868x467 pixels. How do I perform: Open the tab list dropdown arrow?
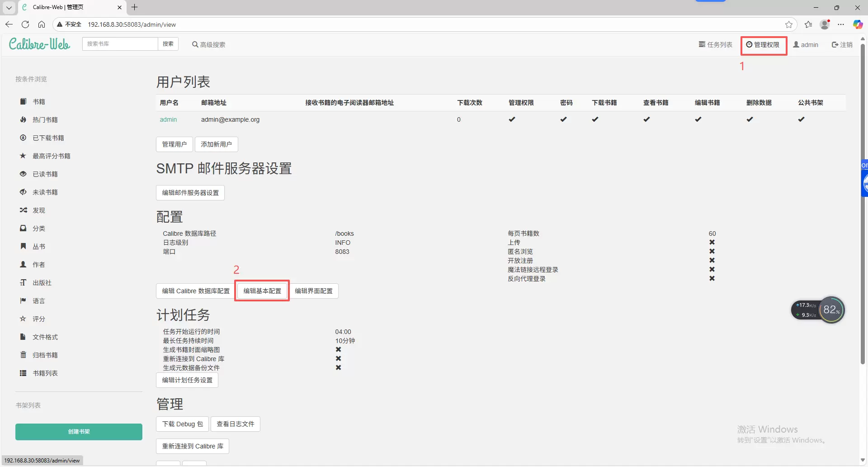(9, 7)
